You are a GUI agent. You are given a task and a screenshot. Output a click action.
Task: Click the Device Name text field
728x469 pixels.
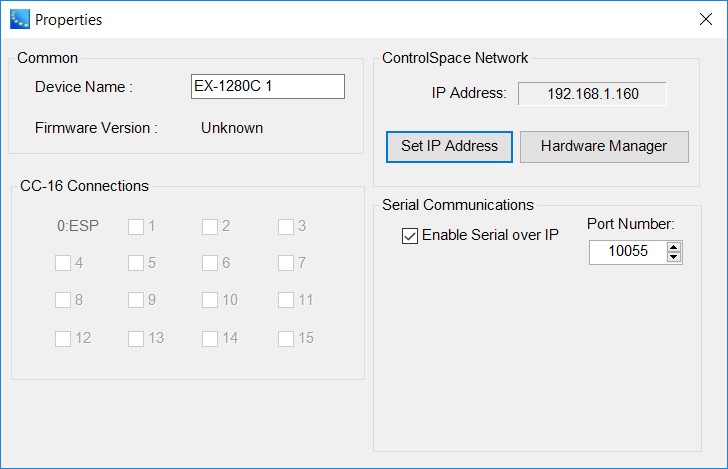click(x=268, y=86)
